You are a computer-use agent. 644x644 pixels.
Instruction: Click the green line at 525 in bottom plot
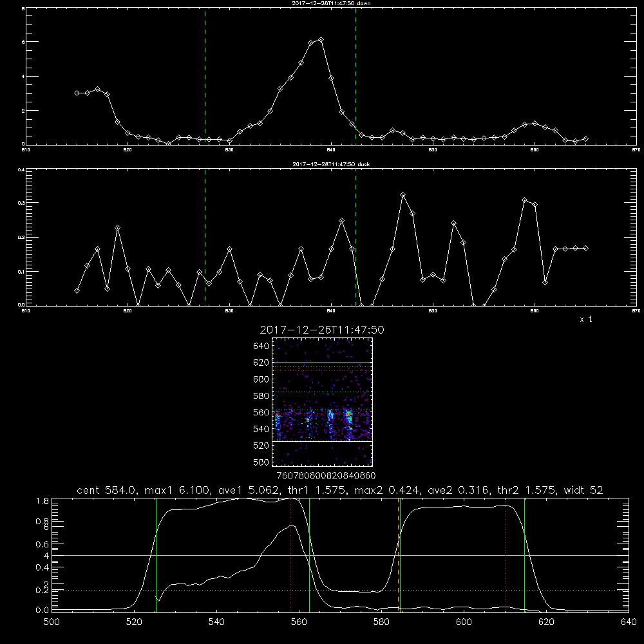156,555
